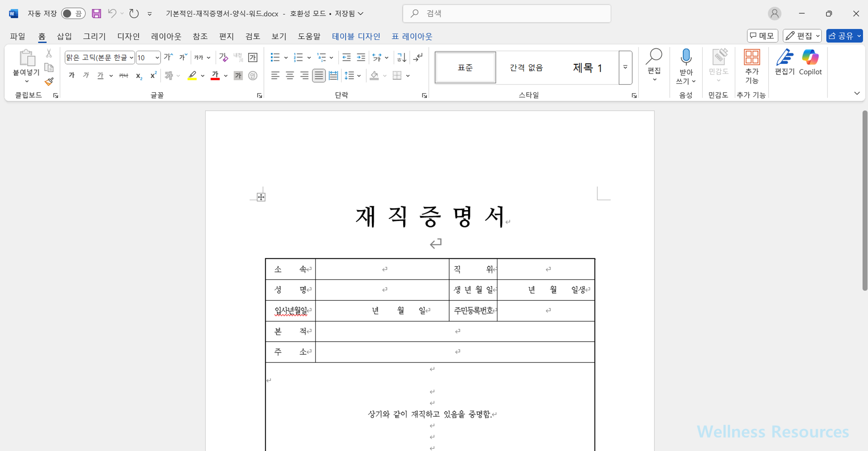Add a character border to text

pyautogui.click(x=253, y=57)
